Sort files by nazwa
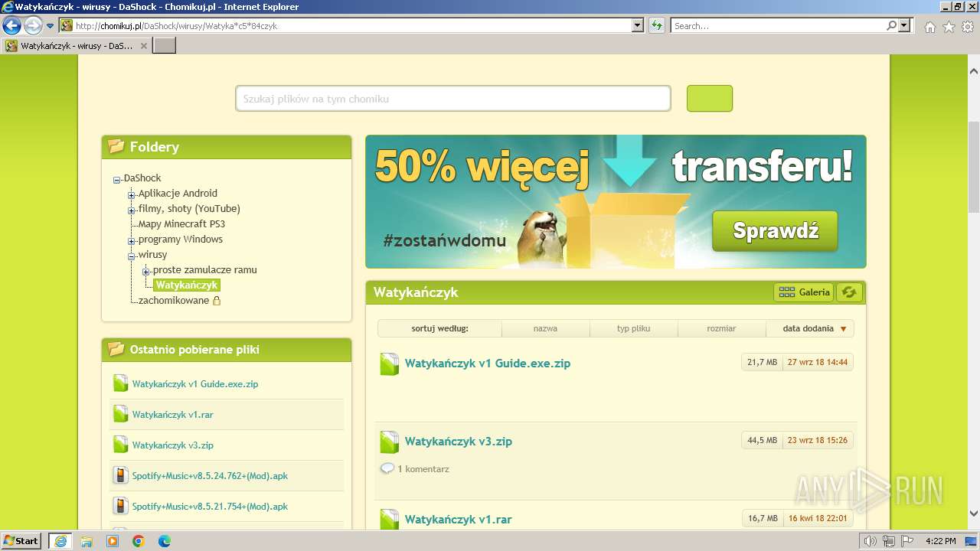This screenshot has height=551, width=980. (x=545, y=328)
